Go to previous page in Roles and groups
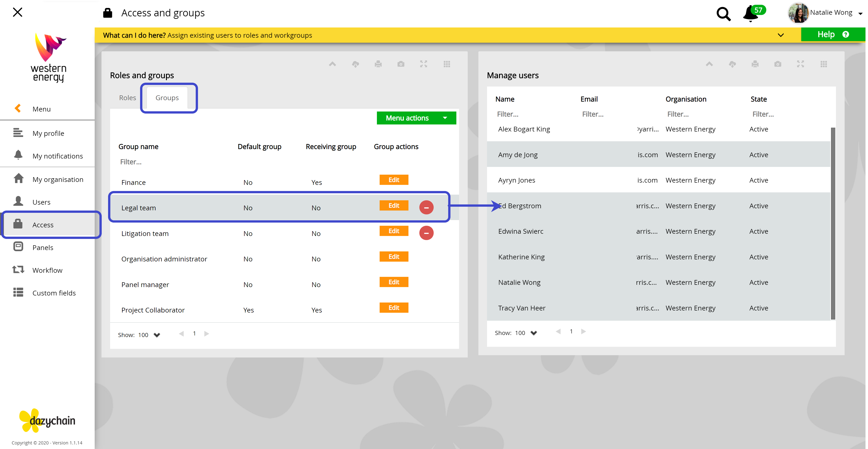The image size is (868, 449). point(181,333)
